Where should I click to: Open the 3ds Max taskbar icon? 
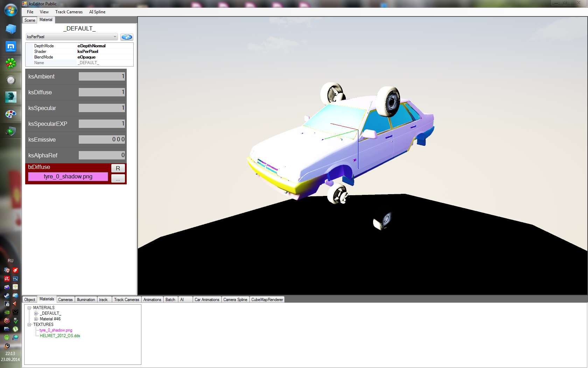point(11,97)
